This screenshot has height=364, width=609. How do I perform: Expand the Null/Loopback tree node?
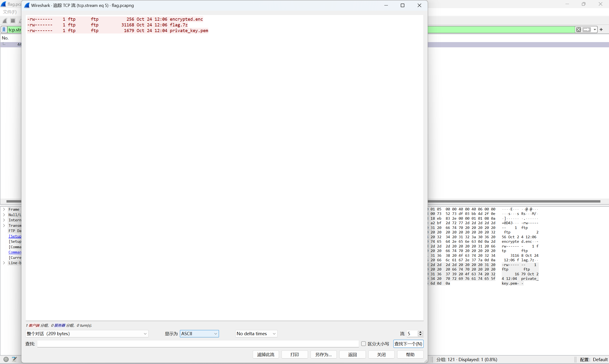coord(4,215)
